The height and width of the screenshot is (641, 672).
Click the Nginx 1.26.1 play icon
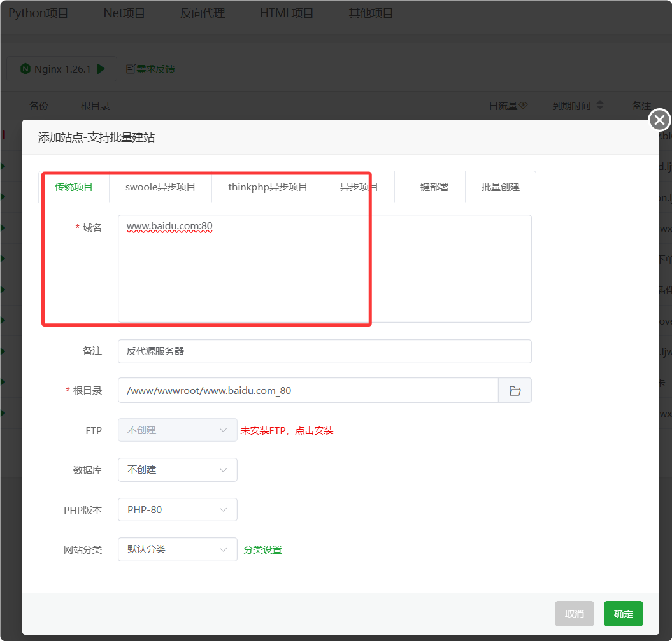click(101, 69)
